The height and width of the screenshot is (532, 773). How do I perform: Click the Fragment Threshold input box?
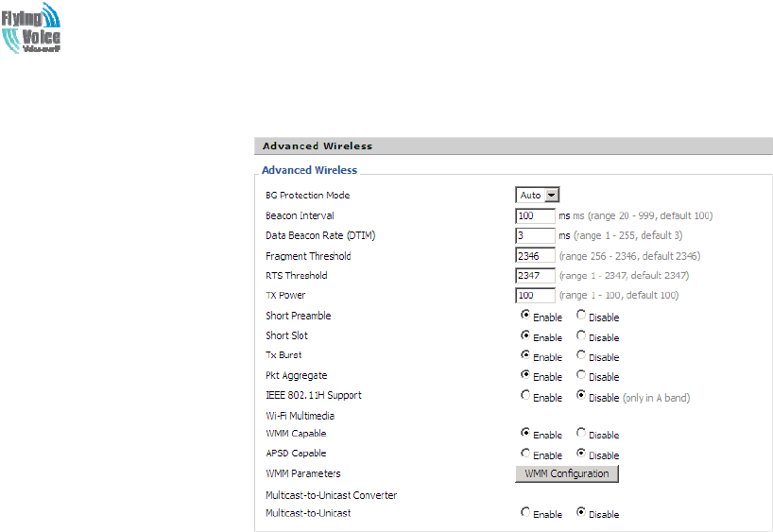[536, 256]
